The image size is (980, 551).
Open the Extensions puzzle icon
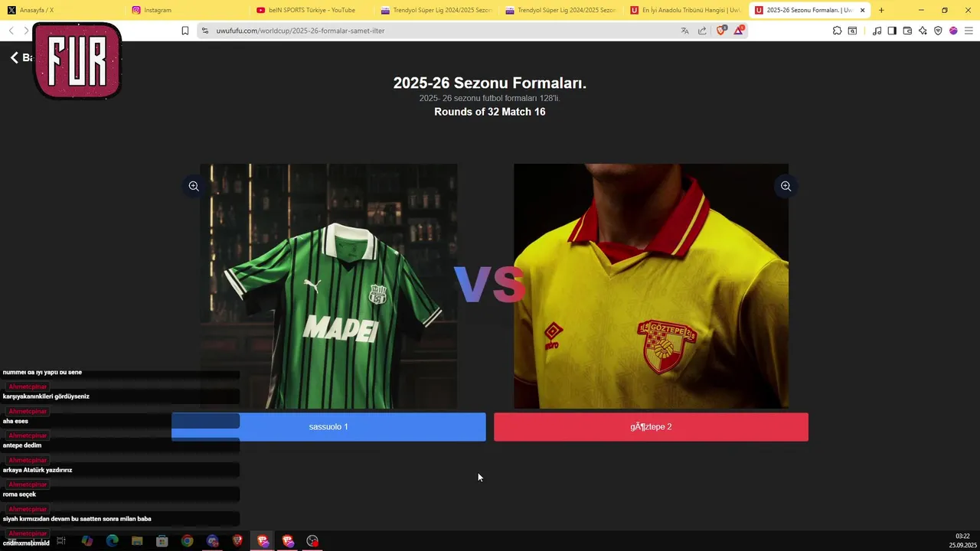(837, 31)
